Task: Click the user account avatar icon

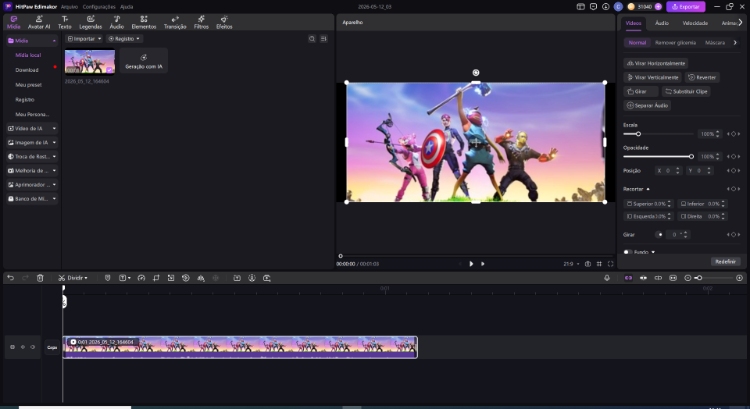Action: [x=618, y=7]
